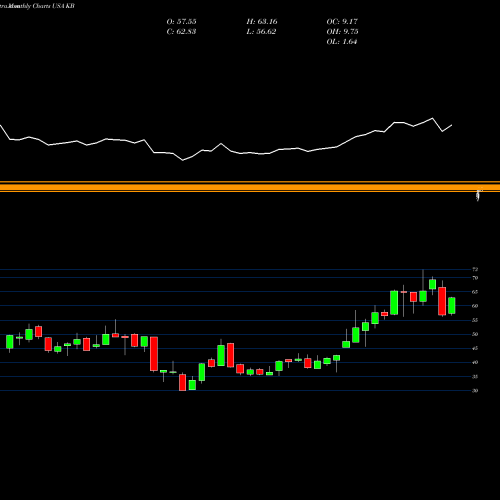Image resolution: width=500 pixels, height=500 pixels.
Task: Click the green candle whose wick reaches 72
Action: [423, 296]
